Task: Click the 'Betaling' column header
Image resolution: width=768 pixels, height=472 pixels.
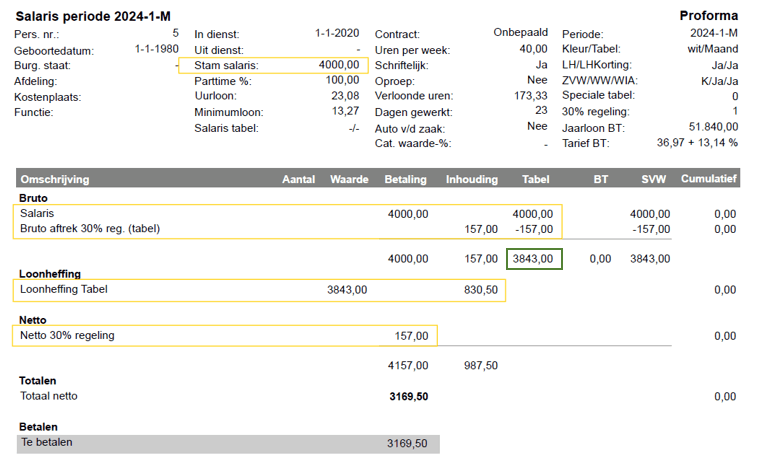Action: coord(405,179)
